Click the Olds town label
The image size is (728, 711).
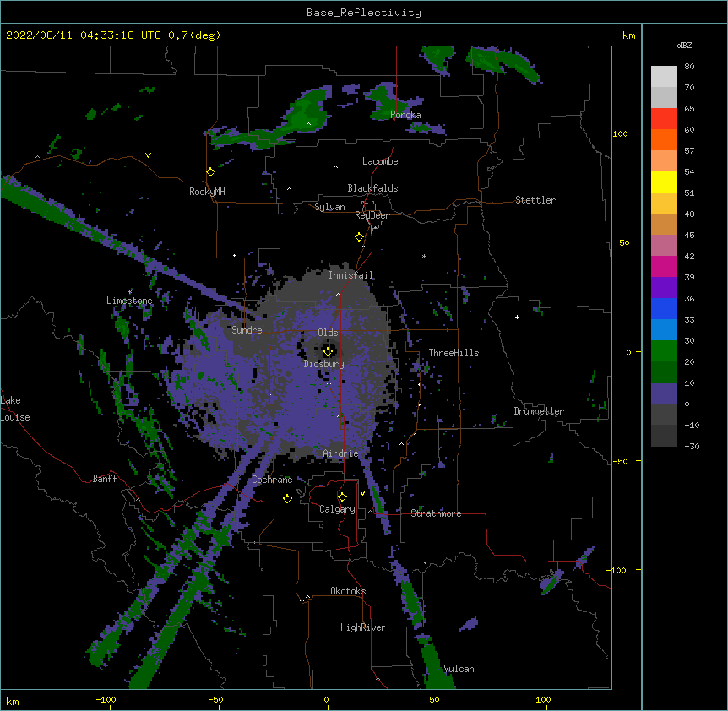pyautogui.click(x=328, y=333)
